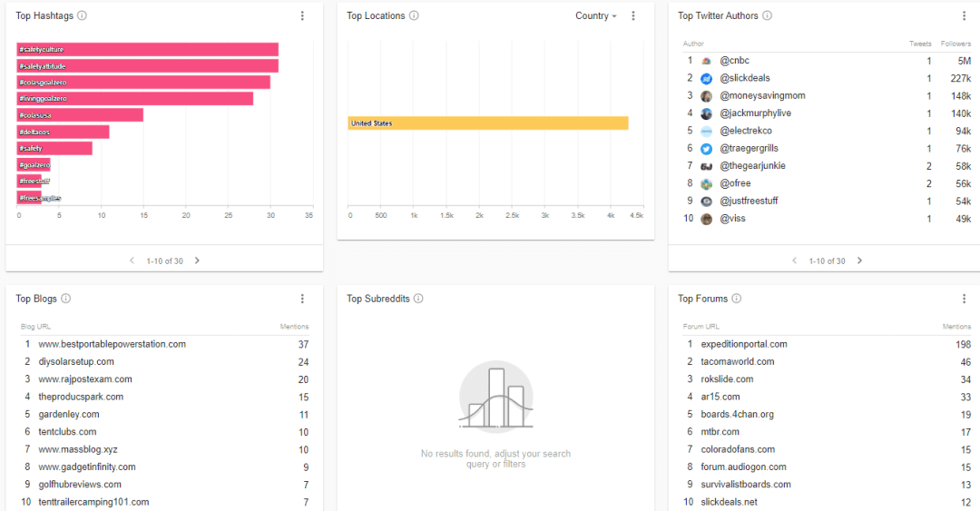Click the Top Subreddits info icon
980x511 pixels.
(x=418, y=299)
